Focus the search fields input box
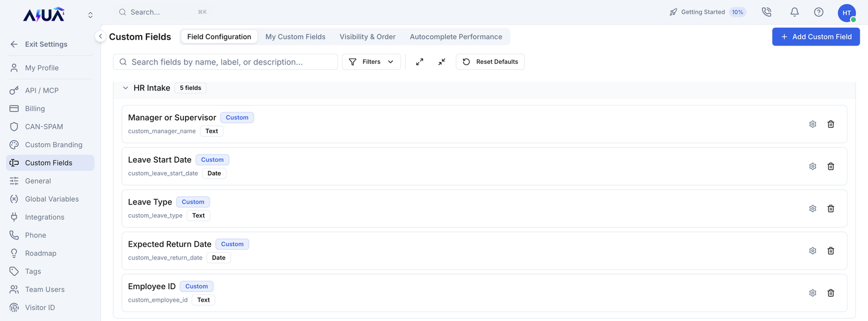Image resolution: width=868 pixels, height=321 pixels. pyautogui.click(x=225, y=62)
